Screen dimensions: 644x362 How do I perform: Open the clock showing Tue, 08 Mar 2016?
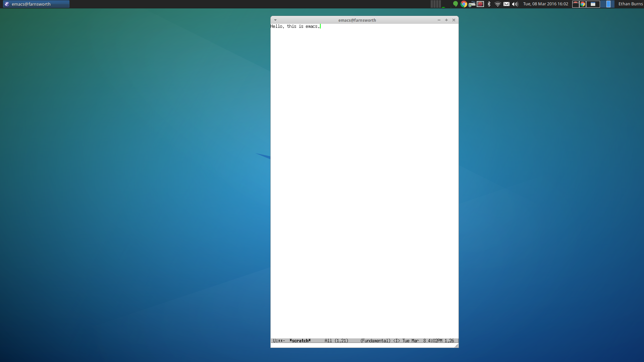coord(546,4)
